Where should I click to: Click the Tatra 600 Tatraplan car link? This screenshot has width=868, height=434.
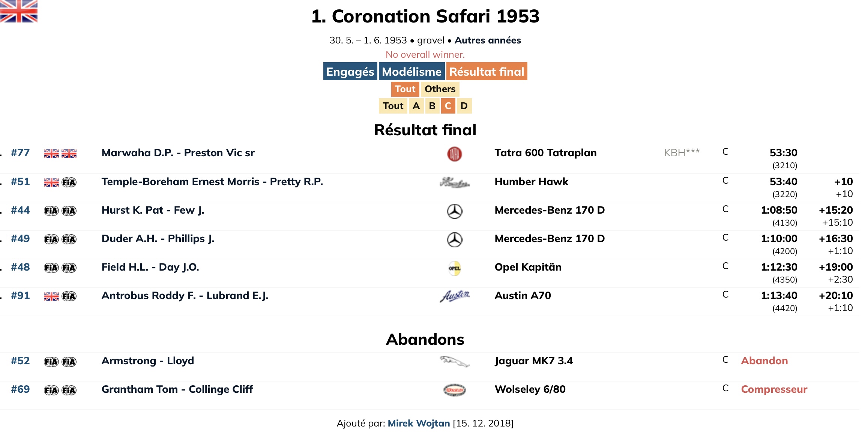pyautogui.click(x=545, y=153)
